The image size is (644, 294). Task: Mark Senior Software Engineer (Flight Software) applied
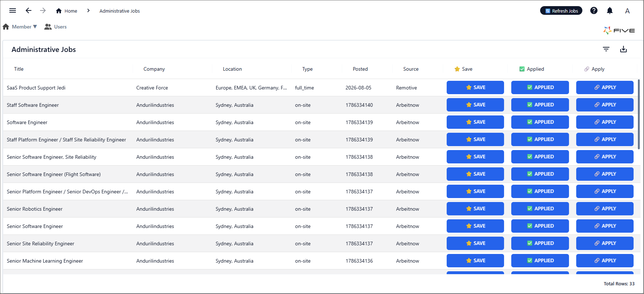coord(540,174)
